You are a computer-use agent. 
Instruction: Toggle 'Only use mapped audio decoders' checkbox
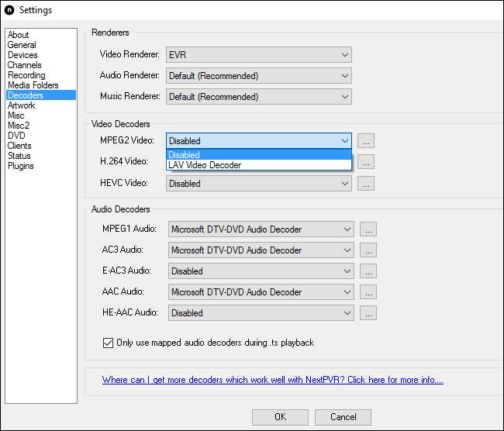coord(108,343)
